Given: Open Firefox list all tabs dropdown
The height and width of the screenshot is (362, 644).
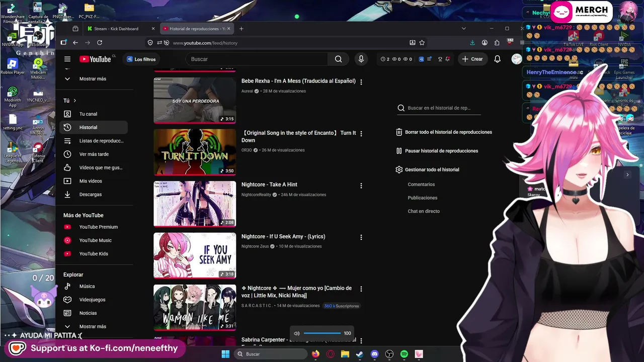Looking at the screenshot, I should (463, 29).
